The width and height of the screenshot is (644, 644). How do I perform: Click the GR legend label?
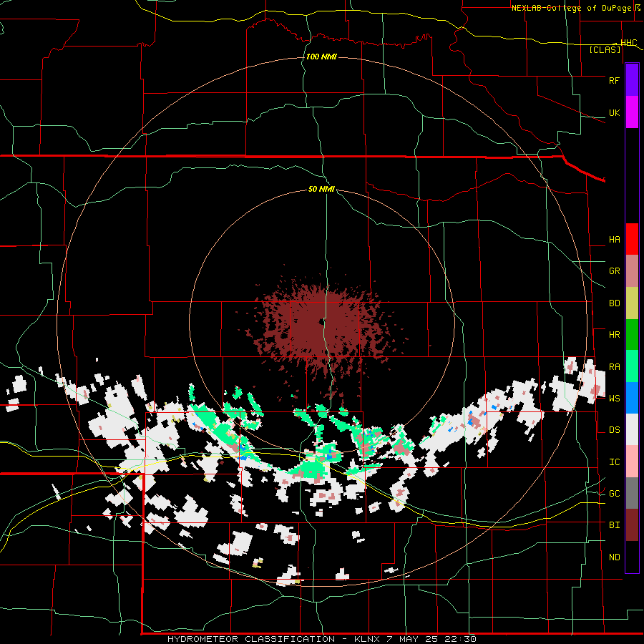pos(614,271)
